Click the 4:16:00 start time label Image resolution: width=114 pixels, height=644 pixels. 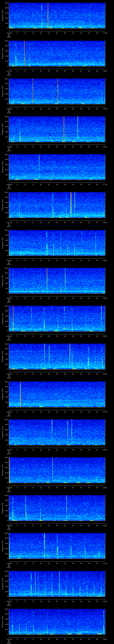9,33
